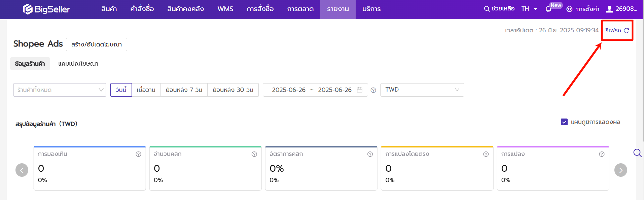Screen dimensions: 644x200
Task: Open the สินค้า menu
Action: point(109,9)
